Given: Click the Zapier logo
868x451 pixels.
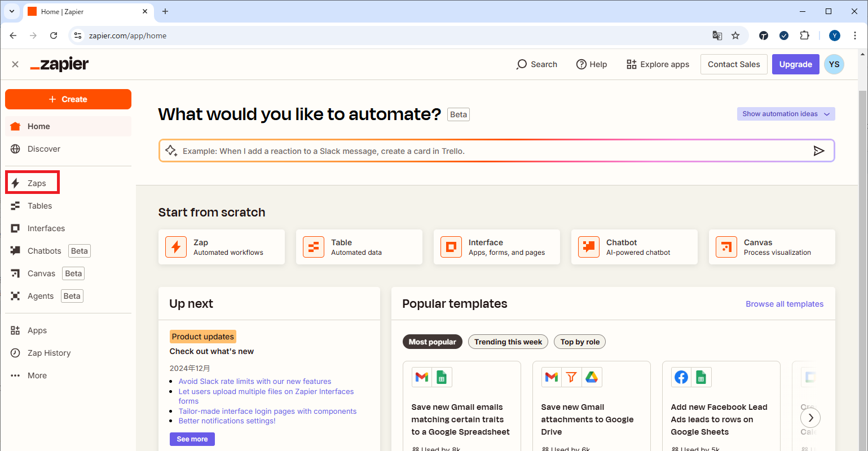Looking at the screenshot, I should click(x=59, y=64).
